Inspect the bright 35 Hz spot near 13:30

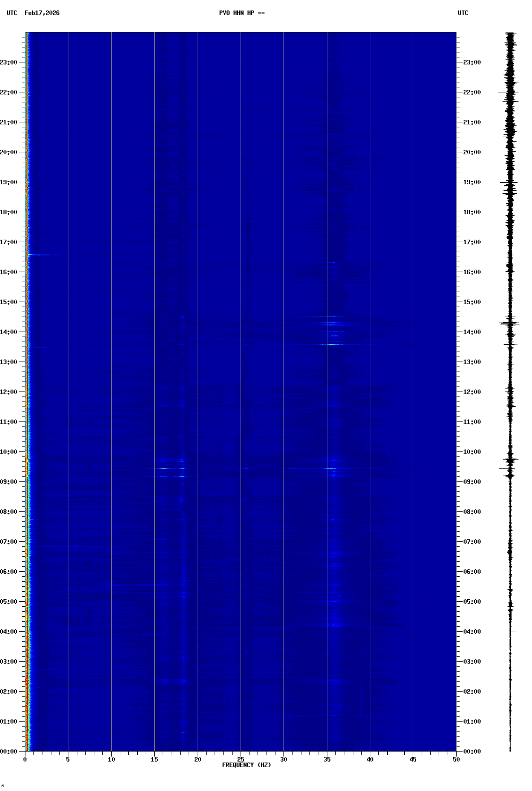coord(332,344)
